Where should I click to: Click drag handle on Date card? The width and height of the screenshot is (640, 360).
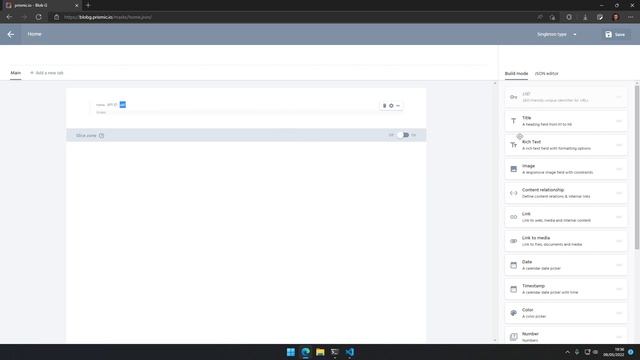[619, 265]
